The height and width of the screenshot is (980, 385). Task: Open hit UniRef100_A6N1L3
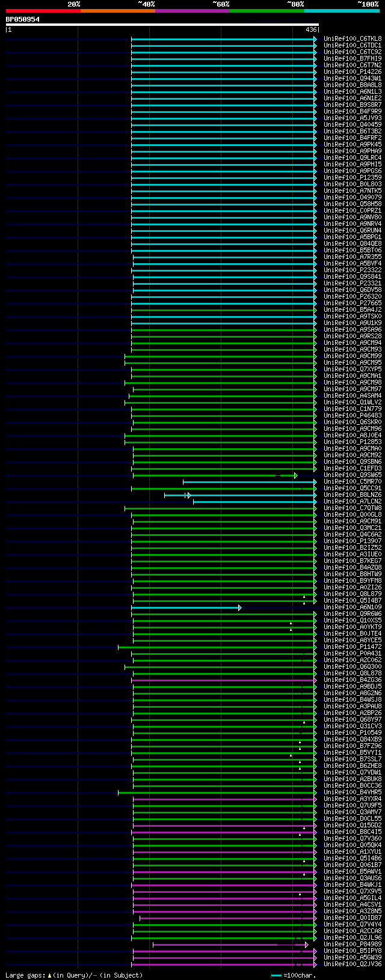click(x=353, y=92)
